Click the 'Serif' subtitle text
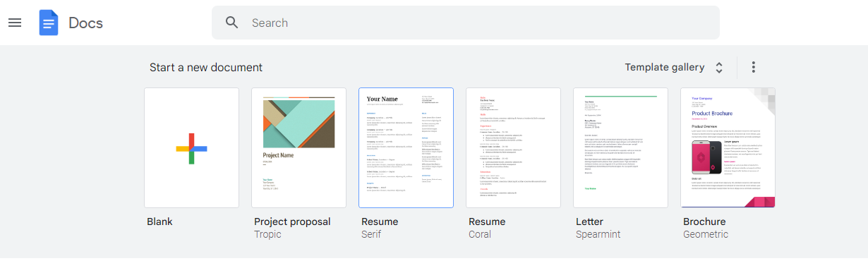868x261 pixels. 371,234
